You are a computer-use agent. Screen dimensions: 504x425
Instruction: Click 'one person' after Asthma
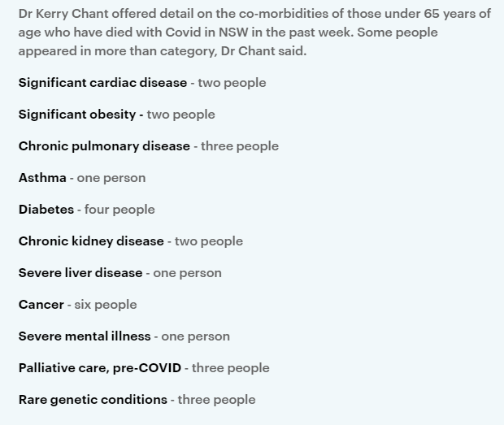click(111, 178)
